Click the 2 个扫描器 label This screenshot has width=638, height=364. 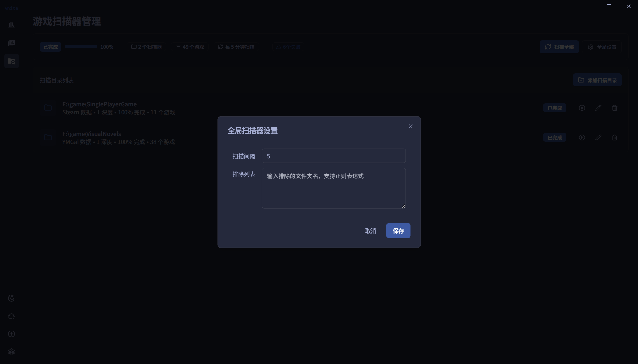tap(146, 47)
